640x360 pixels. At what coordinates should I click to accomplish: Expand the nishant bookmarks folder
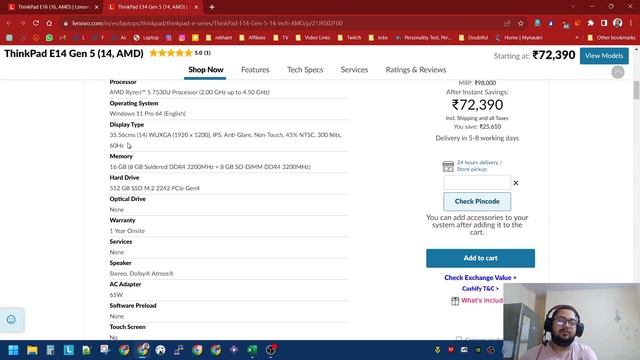[x=219, y=38]
